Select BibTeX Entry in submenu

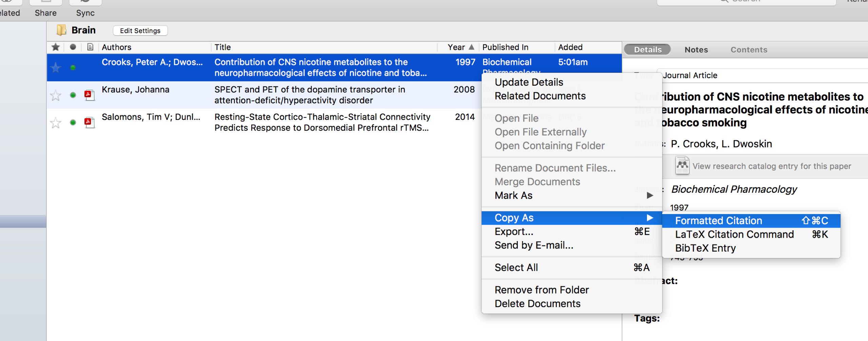705,248
